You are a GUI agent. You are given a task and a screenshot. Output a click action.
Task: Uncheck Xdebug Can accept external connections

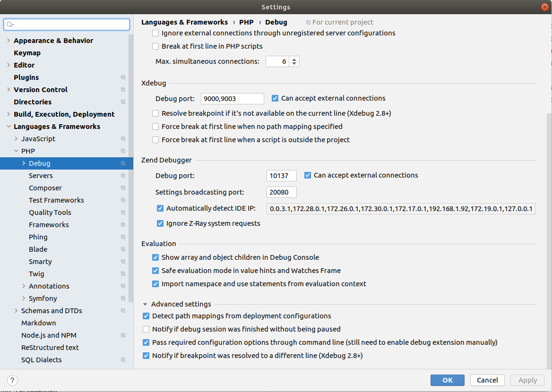point(275,99)
